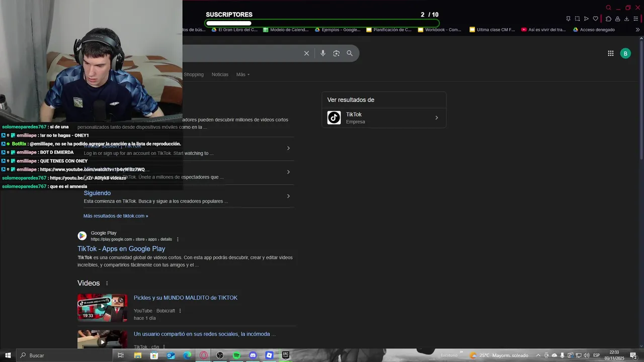Open the Google account avatar B
This screenshot has width=644, height=362.
pos(625,53)
